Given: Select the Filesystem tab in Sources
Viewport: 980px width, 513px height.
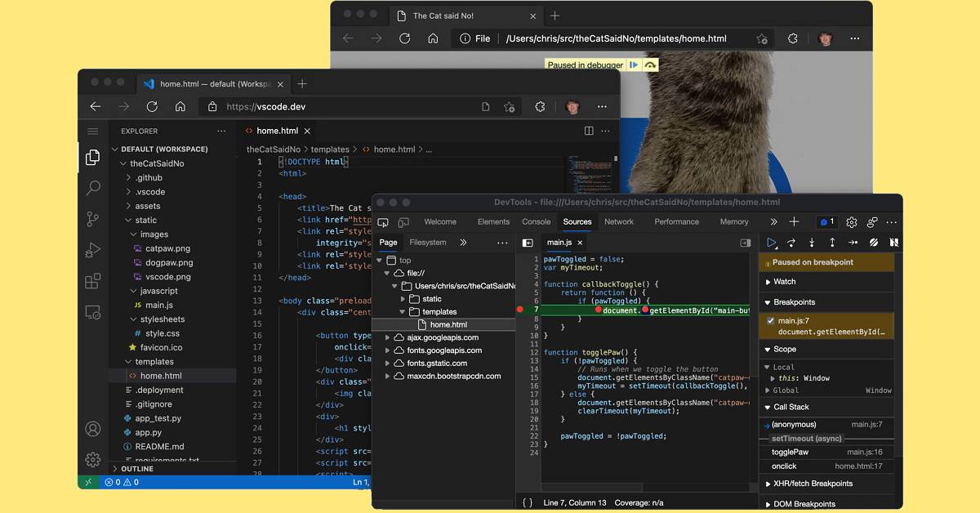Looking at the screenshot, I should click(x=428, y=243).
